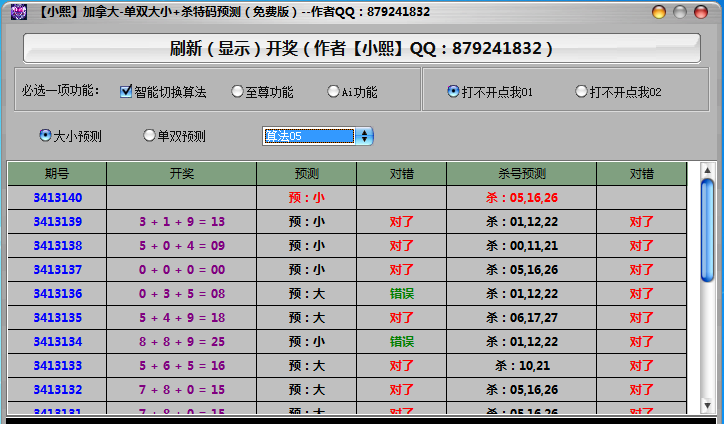Click green 错误 in row 3413136
724x424 pixels.
[x=402, y=294]
